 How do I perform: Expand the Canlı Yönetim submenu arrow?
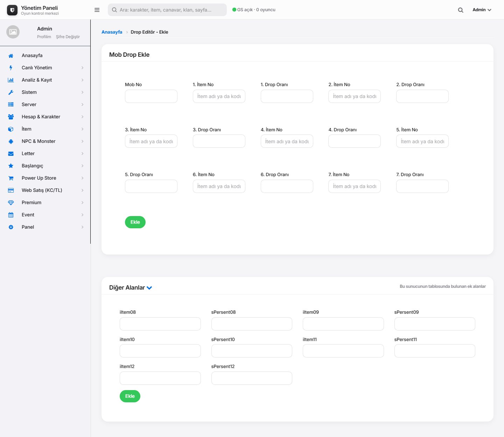pyautogui.click(x=83, y=68)
